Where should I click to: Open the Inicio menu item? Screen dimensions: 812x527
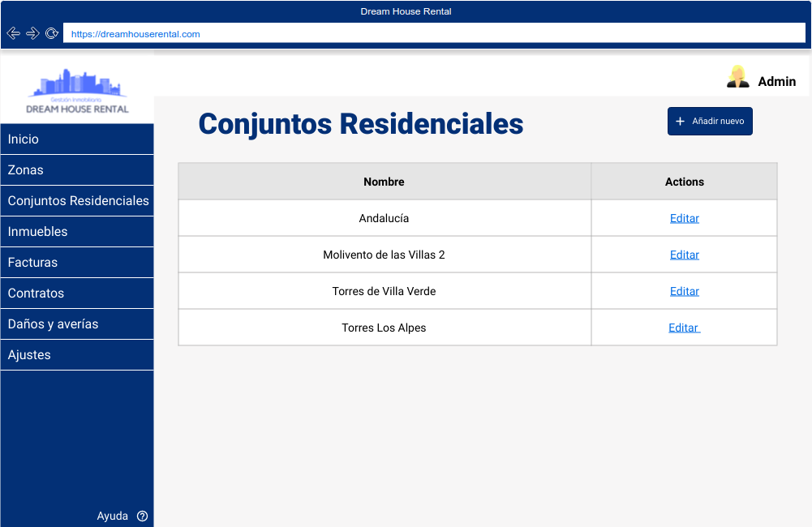tap(77, 139)
